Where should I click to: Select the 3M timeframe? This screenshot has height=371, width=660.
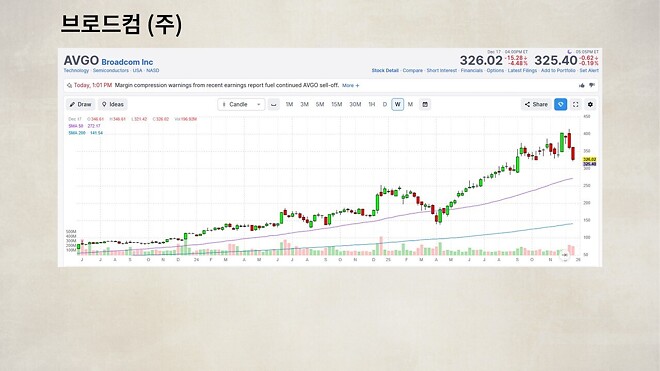click(304, 104)
